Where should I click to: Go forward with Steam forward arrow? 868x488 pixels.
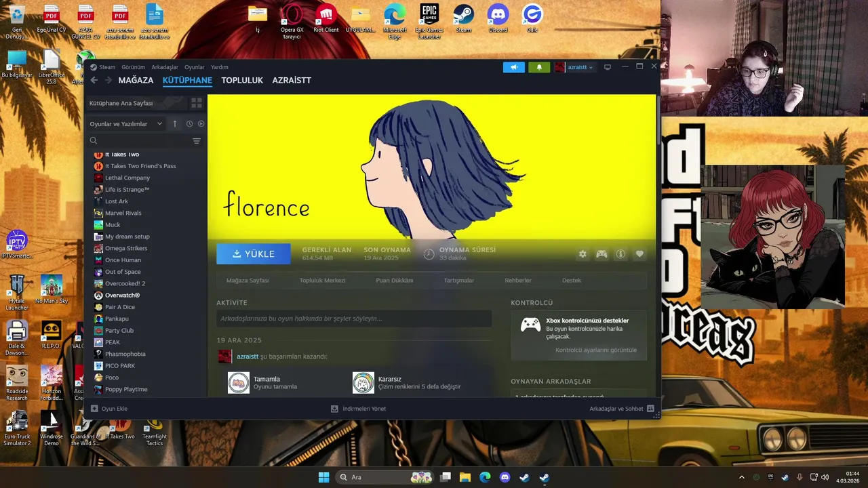(x=108, y=80)
